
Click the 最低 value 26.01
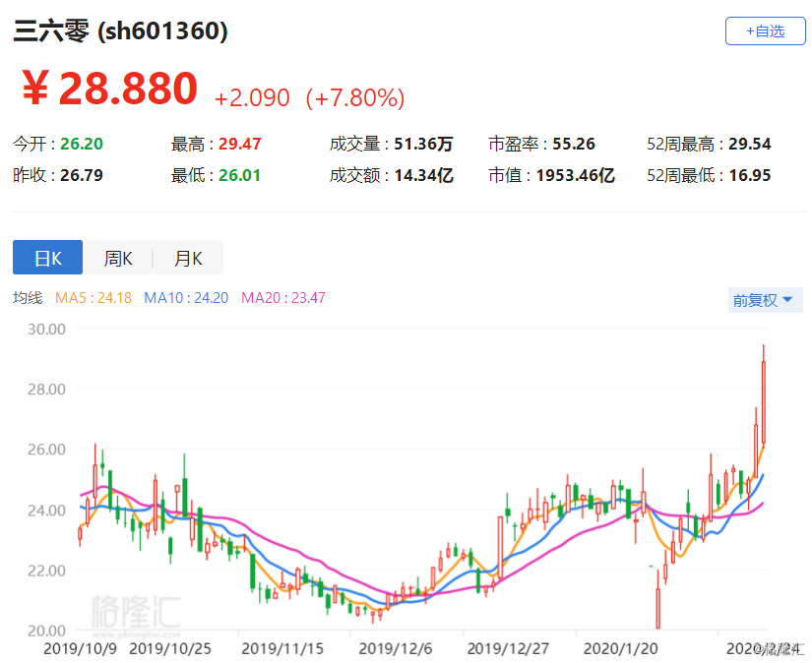tap(239, 175)
